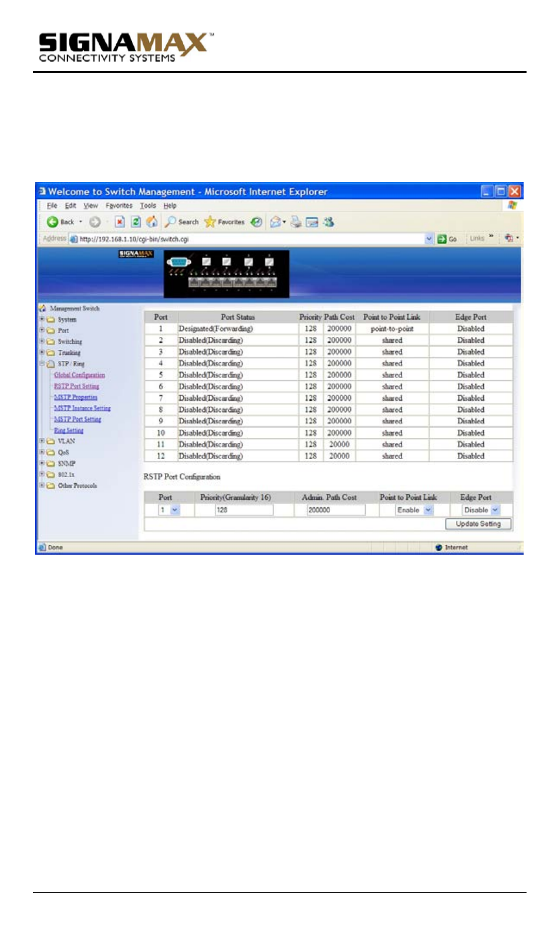Click the VLAN folder icon
This screenshot has height=942, width=560.
pos(50,441)
